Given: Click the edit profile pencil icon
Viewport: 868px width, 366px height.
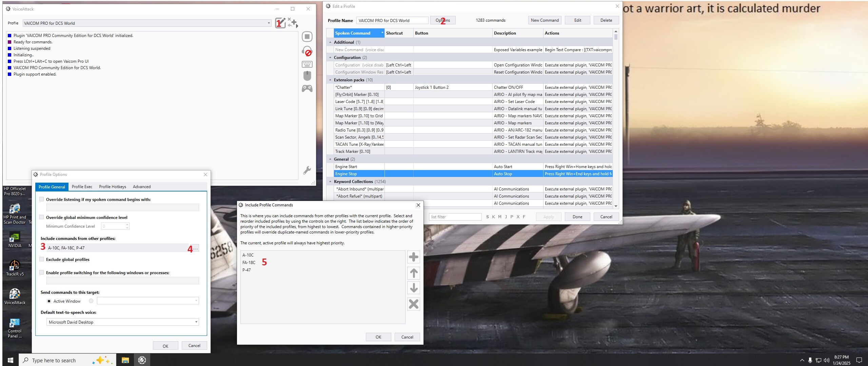Looking at the screenshot, I should [x=280, y=23].
